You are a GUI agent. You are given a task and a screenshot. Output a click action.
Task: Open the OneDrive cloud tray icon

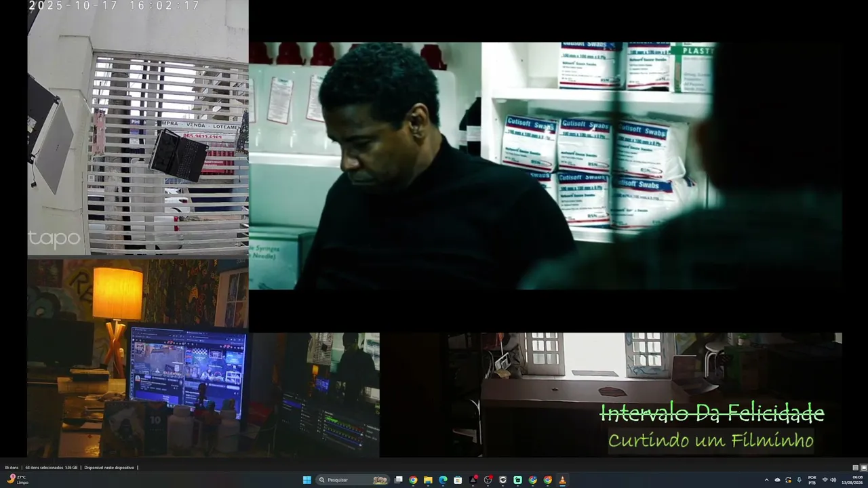(777, 480)
